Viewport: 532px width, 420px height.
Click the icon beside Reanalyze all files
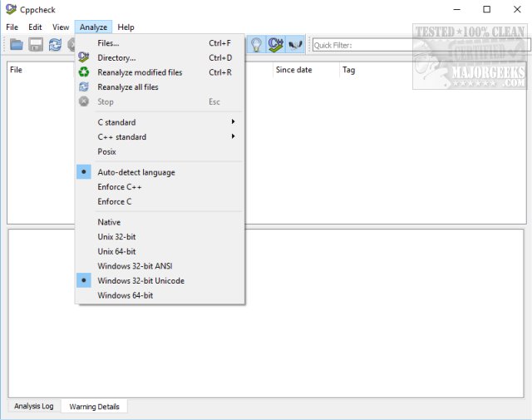coord(83,87)
